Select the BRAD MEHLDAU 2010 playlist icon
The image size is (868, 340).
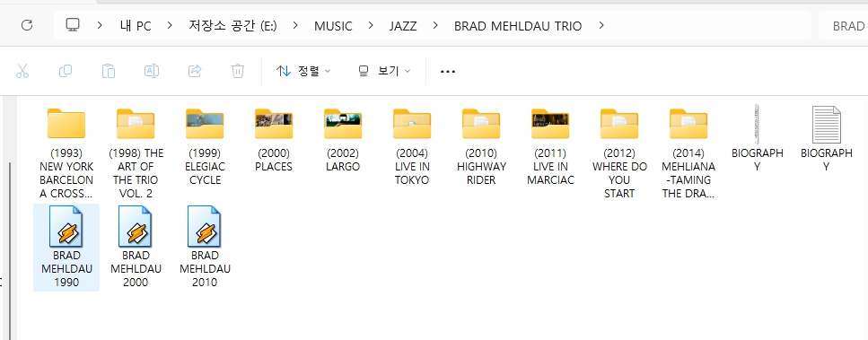tap(205, 226)
